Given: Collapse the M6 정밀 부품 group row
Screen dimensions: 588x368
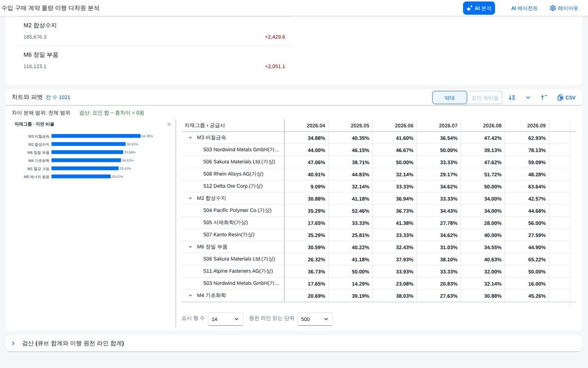Looking at the screenshot, I should click(191, 247).
